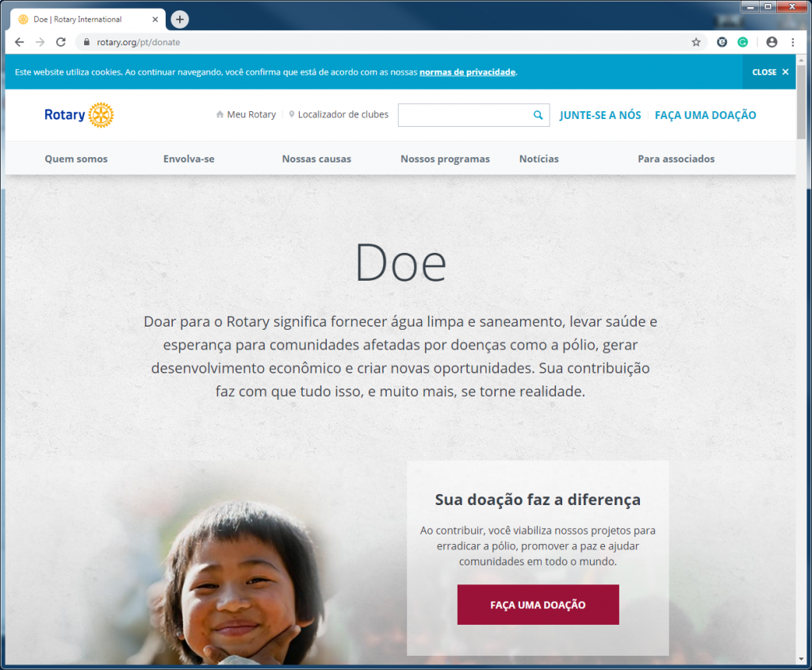Click the JUNTE-SE A NÓS link

click(x=600, y=115)
